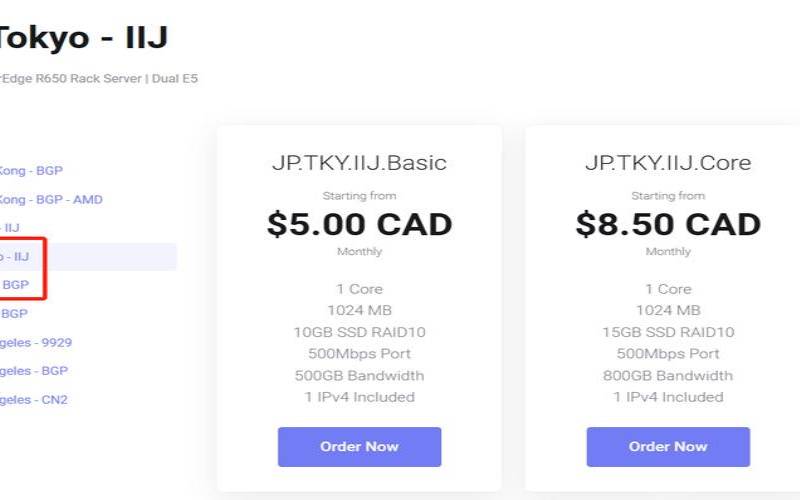This screenshot has width=800, height=500.
Task: Click the 15GB SSD RAID10 spec line
Action: [667, 332]
